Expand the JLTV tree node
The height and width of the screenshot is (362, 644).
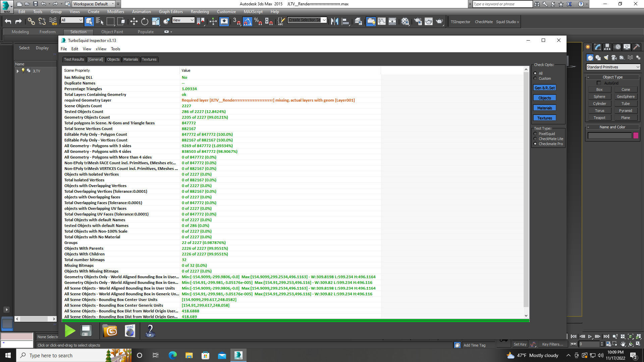point(17,71)
